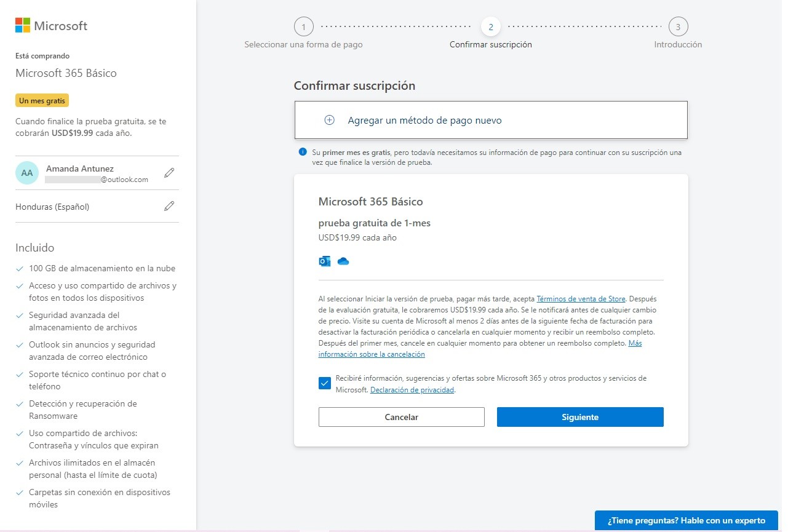Click Soporte técnico continuo por chat o teléfono
This screenshot has height=532, width=788.
[97, 381]
